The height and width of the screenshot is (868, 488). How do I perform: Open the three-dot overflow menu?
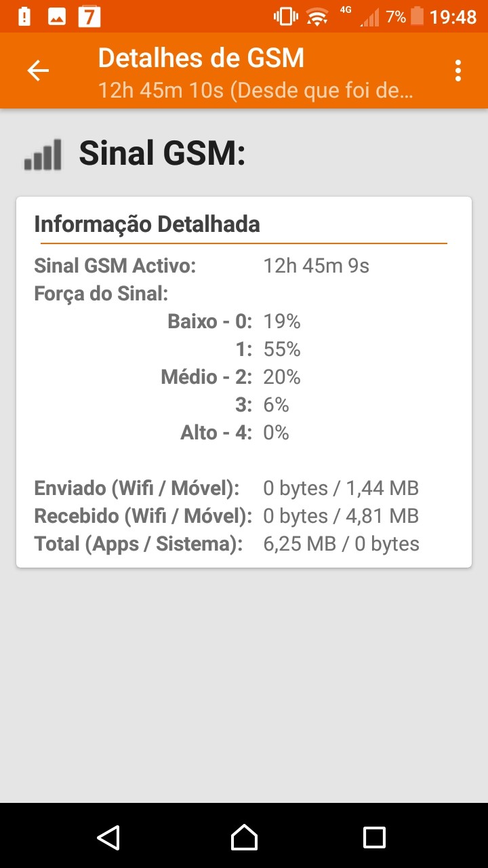(458, 71)
